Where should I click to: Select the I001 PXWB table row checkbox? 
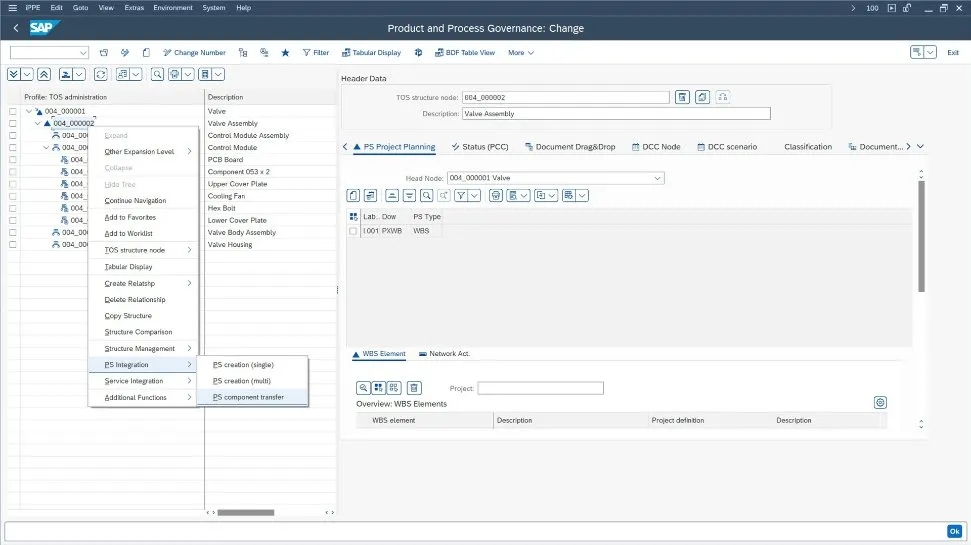pyautogui.click(x=353, y=231)
